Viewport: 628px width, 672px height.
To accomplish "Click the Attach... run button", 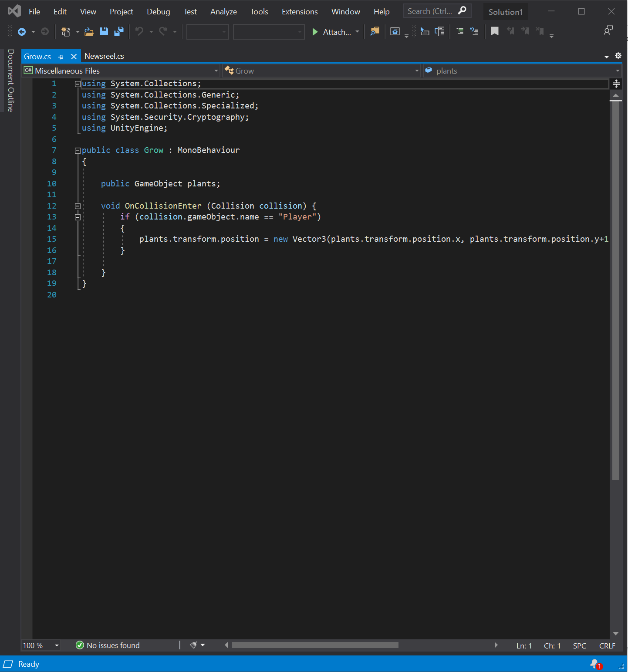I will (x=332, y=32).
